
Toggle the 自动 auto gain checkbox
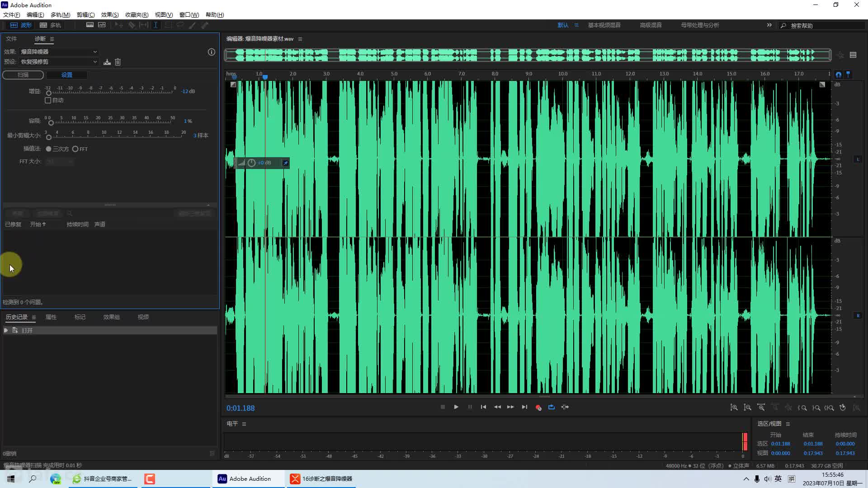(x=47, y=100)
